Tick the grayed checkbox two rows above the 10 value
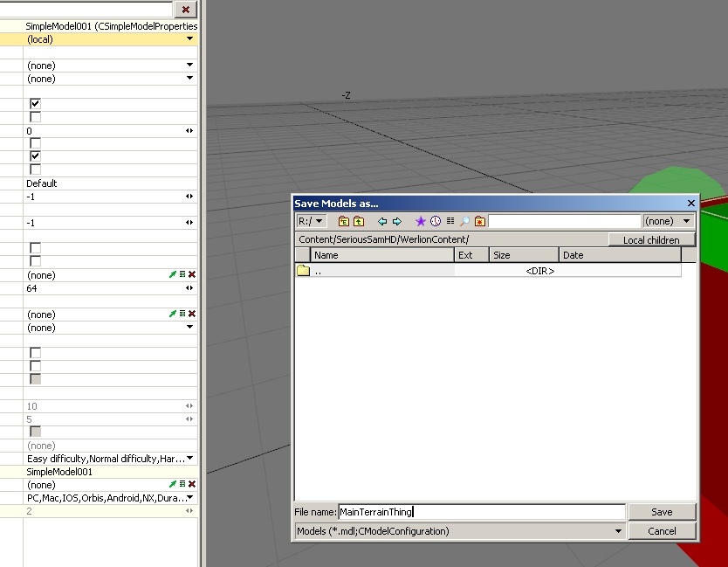The image size is (728, 567). click(x=35, y=379)
